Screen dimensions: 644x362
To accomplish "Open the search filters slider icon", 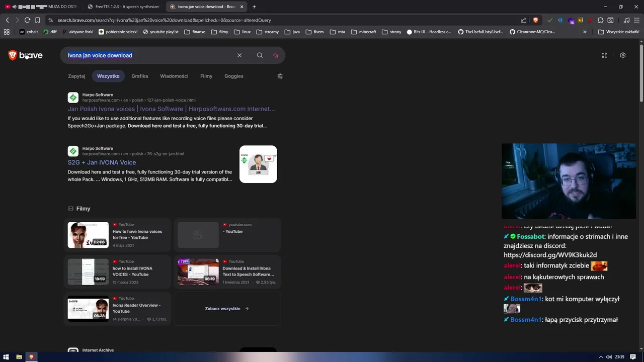I will [x=280, y=76].
